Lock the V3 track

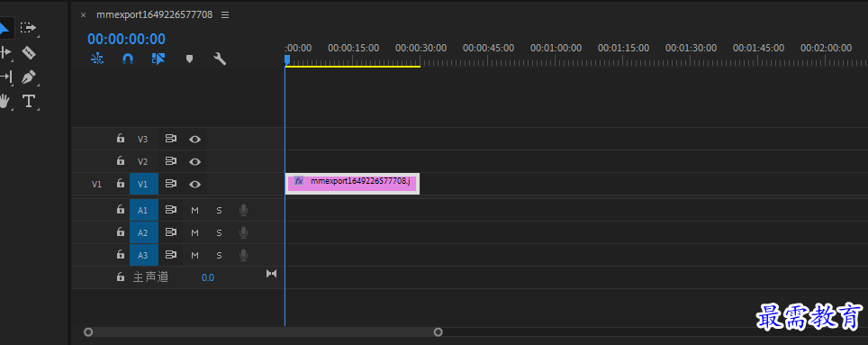pyautogui.click(x=121, y=139)
